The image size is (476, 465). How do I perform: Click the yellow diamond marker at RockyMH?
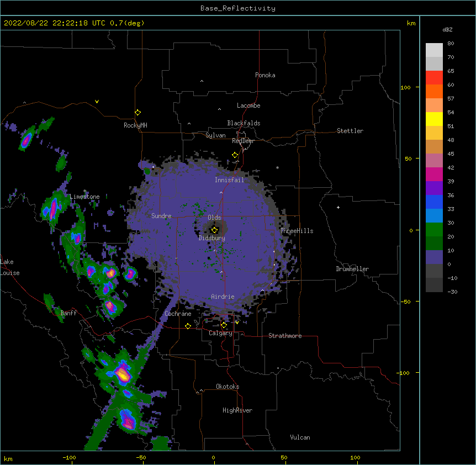click(138, 113)
